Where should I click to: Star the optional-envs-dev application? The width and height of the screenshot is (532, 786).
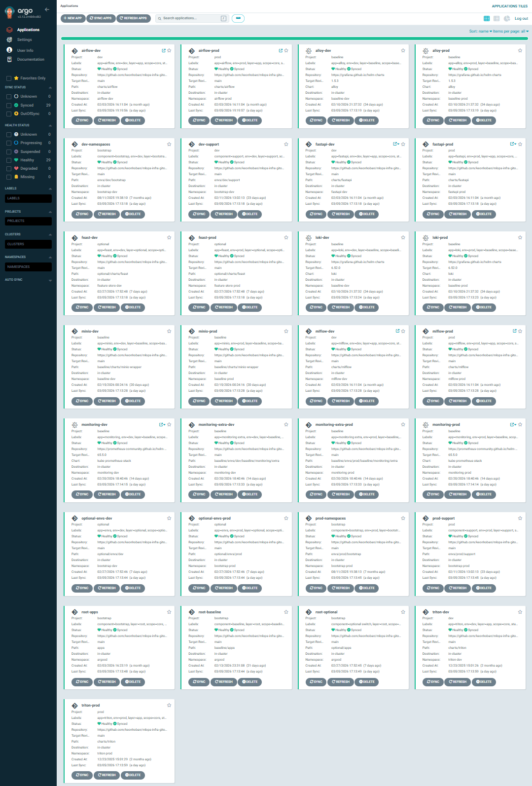[x=169, y=519]
